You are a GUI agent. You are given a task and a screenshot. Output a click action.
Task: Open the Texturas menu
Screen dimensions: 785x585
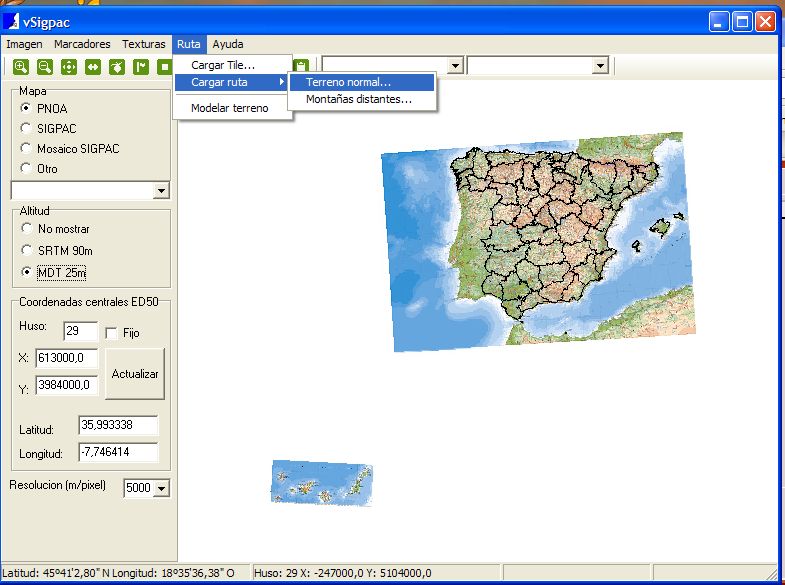click(x=143, y=44)
